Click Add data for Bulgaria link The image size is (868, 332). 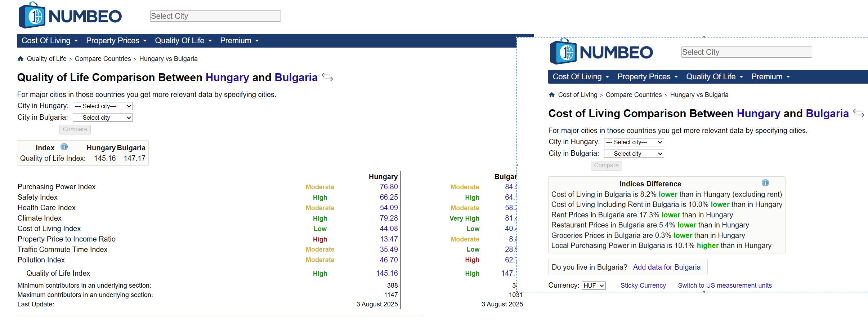point(667,267)
